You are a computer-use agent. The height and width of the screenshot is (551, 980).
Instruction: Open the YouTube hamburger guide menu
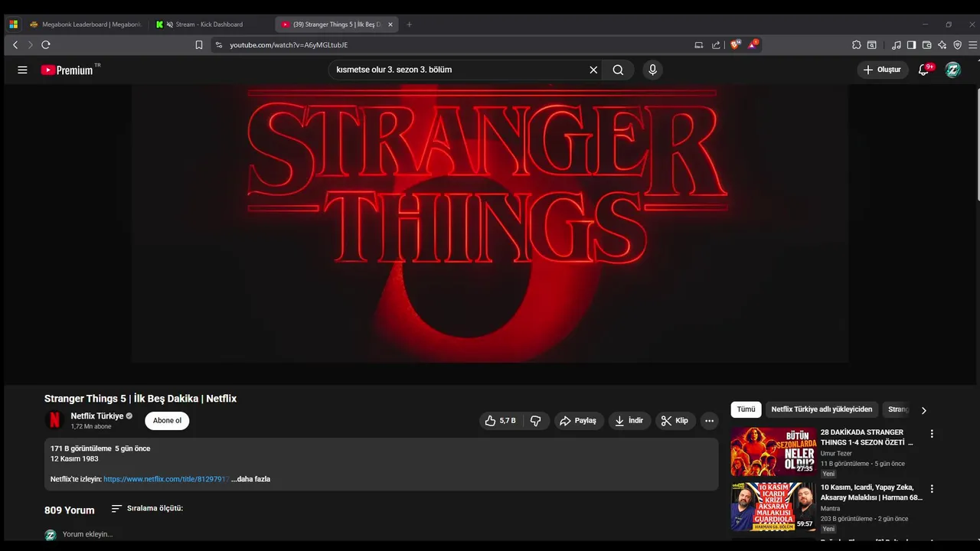[22, 70]
